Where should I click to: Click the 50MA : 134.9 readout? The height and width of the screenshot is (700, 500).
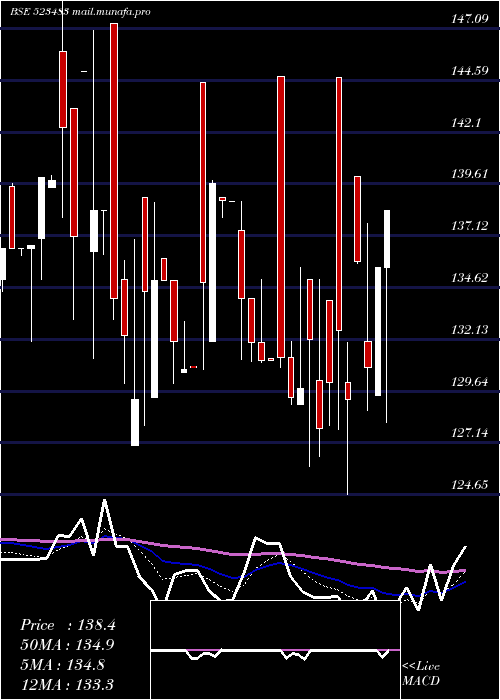[67, 645]
